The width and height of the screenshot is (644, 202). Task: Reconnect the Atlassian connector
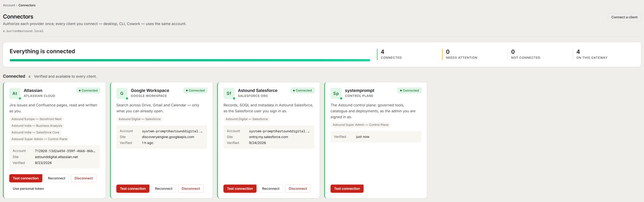pyautogui.click(x=56, y=178)
